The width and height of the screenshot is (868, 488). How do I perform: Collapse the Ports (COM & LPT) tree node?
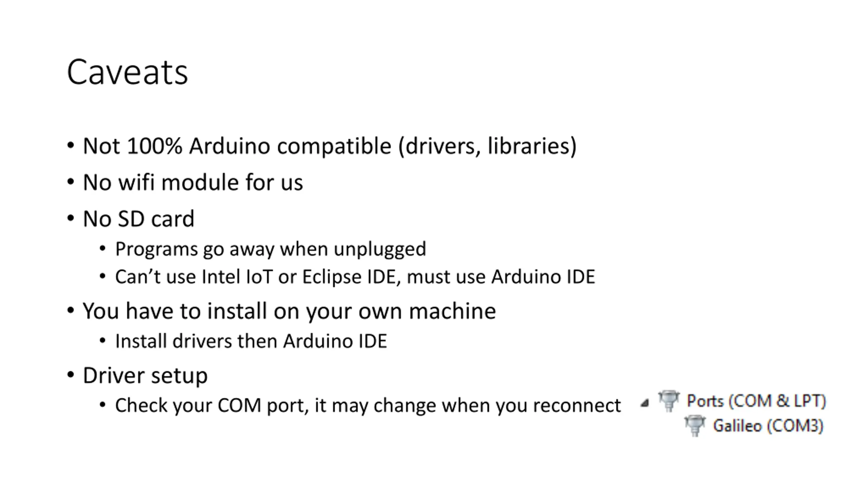pyautogui.click(x=645, y=403)
